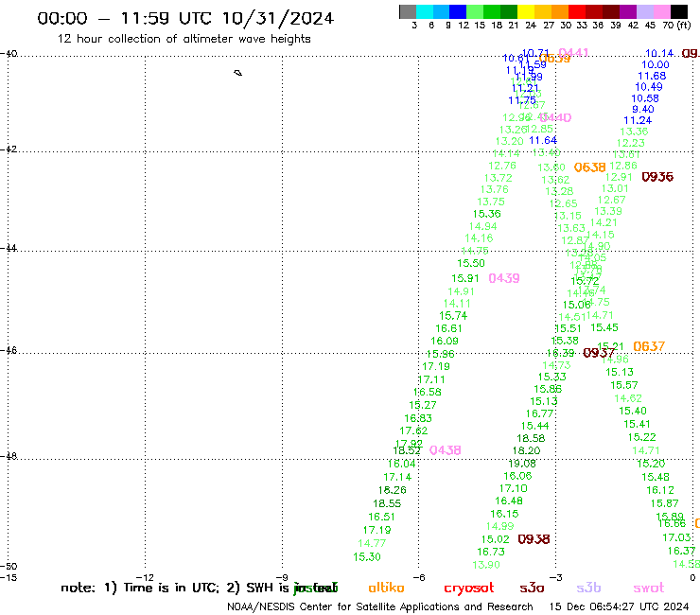
Task: Click the wave height value 12.76
Action: pos(502,166)
